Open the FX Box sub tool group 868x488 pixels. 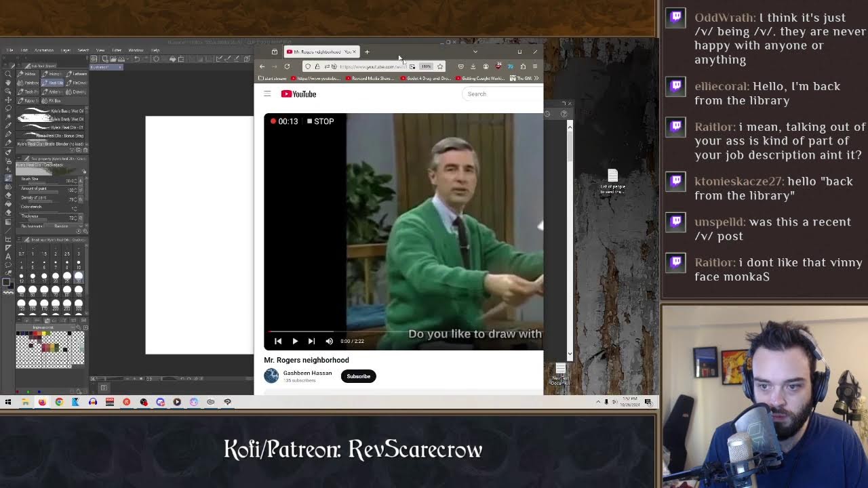point(52,101)
